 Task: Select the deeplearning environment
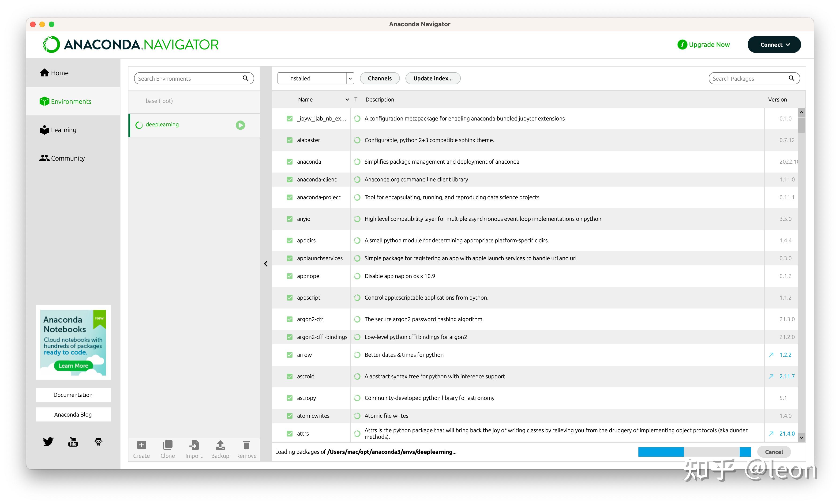tap(194, 125)
